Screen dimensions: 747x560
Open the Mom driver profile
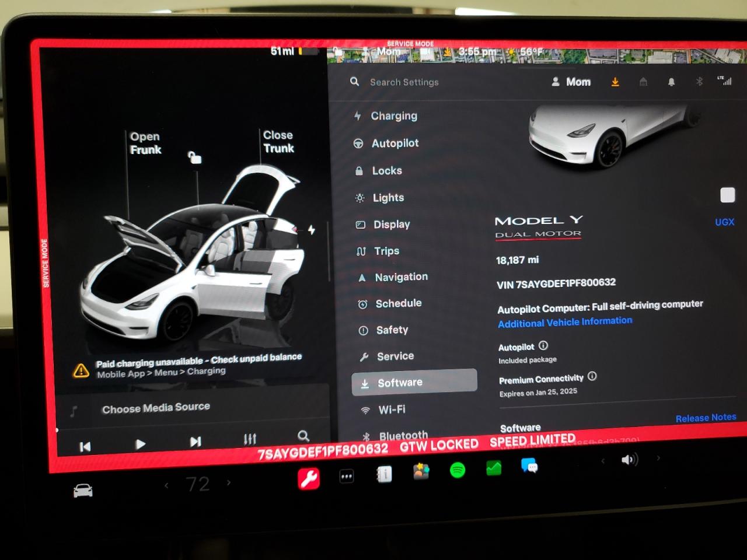[x=571, y=82]
